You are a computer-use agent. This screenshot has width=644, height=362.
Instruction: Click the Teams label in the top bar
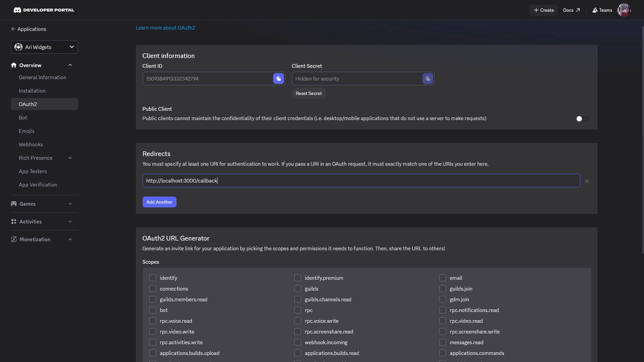point(605,10)
